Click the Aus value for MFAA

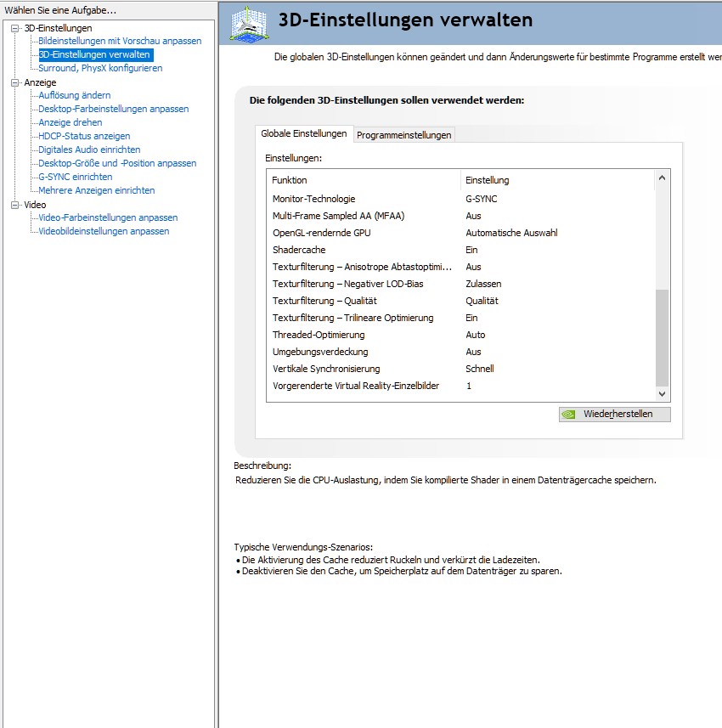pyautogui.click(x=473, y=216)
